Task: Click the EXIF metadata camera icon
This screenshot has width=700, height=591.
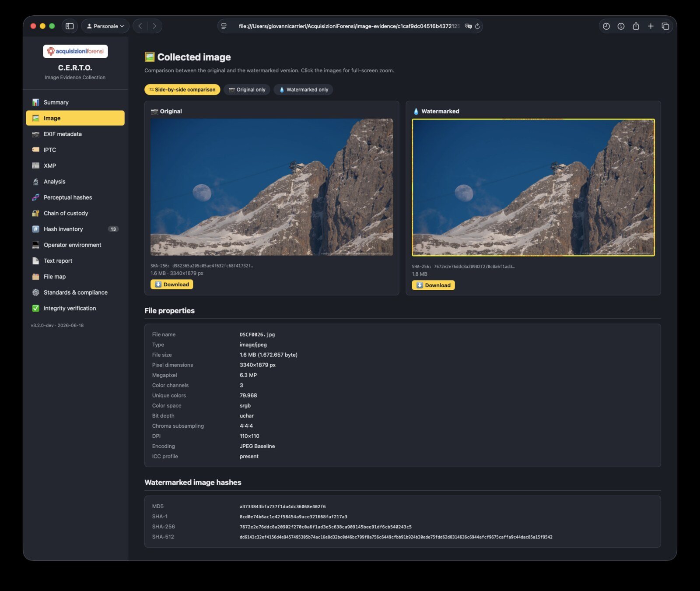Action: click(35, 134)
